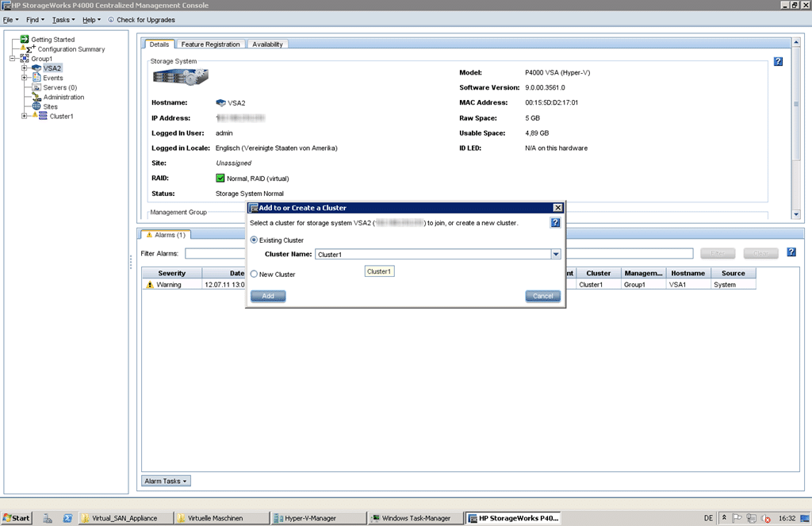
Task: Select Existing Cluster radio button
Action: [x=254, y=240]
